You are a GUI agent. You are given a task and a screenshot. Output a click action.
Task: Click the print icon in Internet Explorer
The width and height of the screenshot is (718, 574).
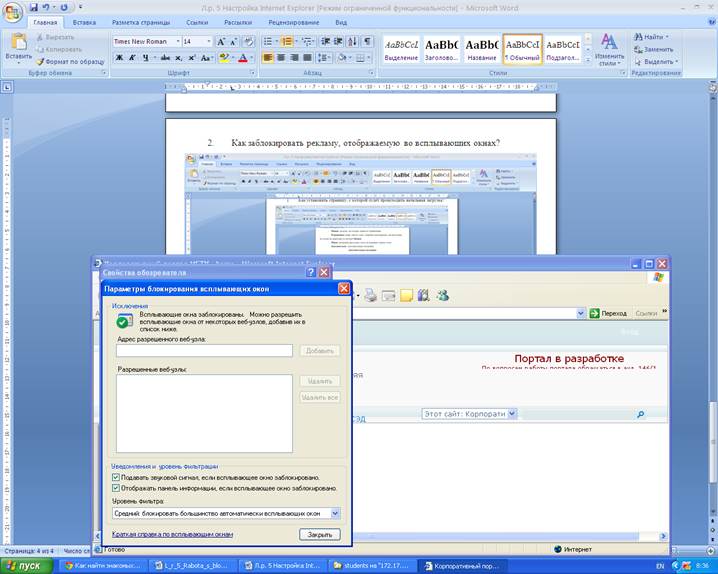pos(371,295)
